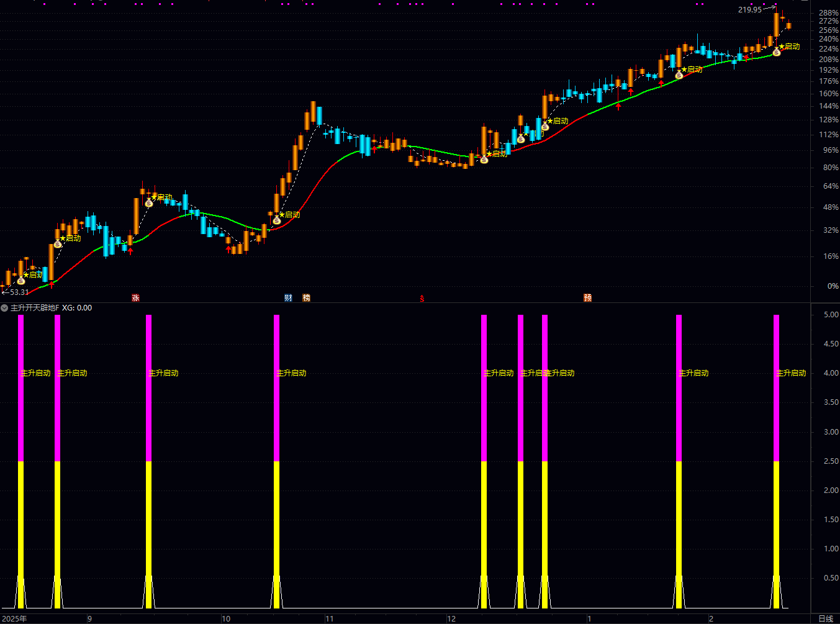Click the October 主升启动 signal bar
Screen dimensions: 840x624
pyautogui.click(x=277, y=461)
